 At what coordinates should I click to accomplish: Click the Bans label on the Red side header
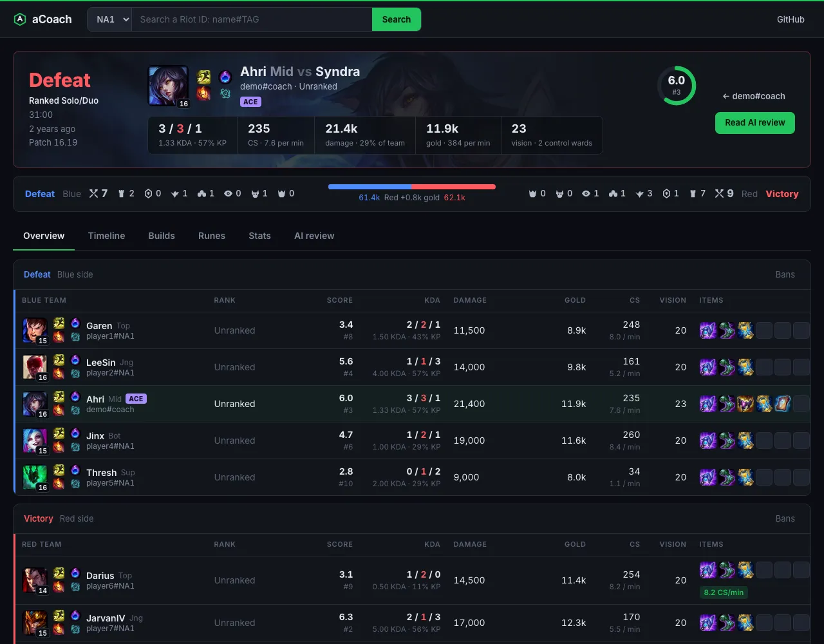click(x=785, y=518)
